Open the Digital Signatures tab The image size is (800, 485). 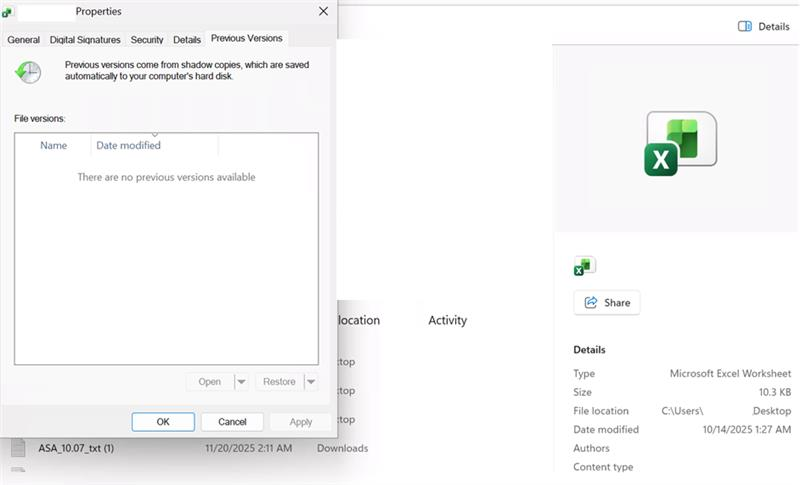coord(85,40)
